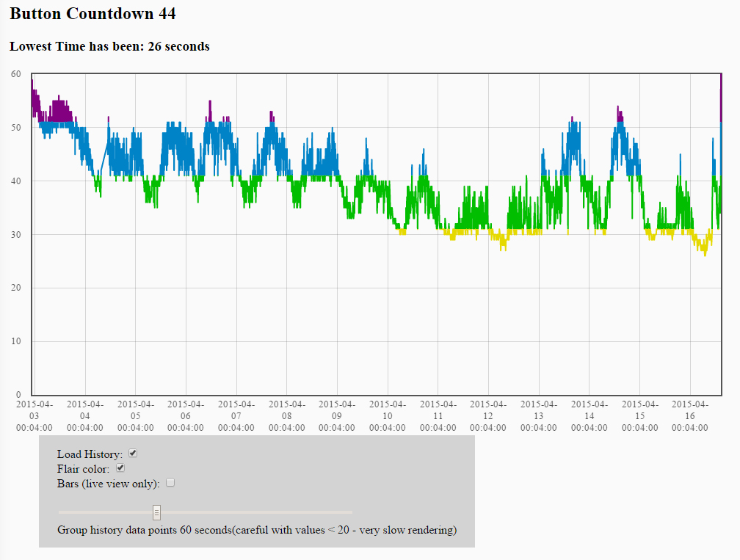The width and height of the screenshot is (740, 560).
Task: Click the Button Countdown 44 heading
Action: [x=92, y=13]
